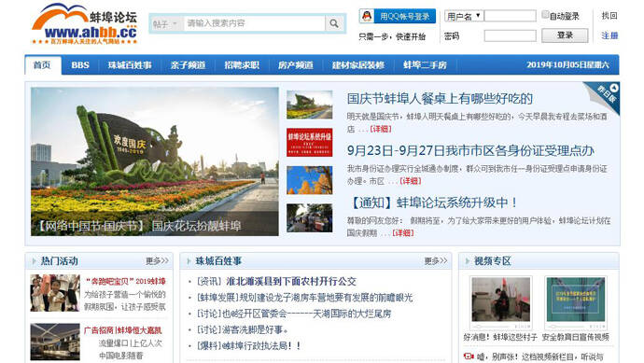The width and height of the screenshot is (644, 363).
Task: Click the 视频专区 section title
Action: click(x=493, y=260)
